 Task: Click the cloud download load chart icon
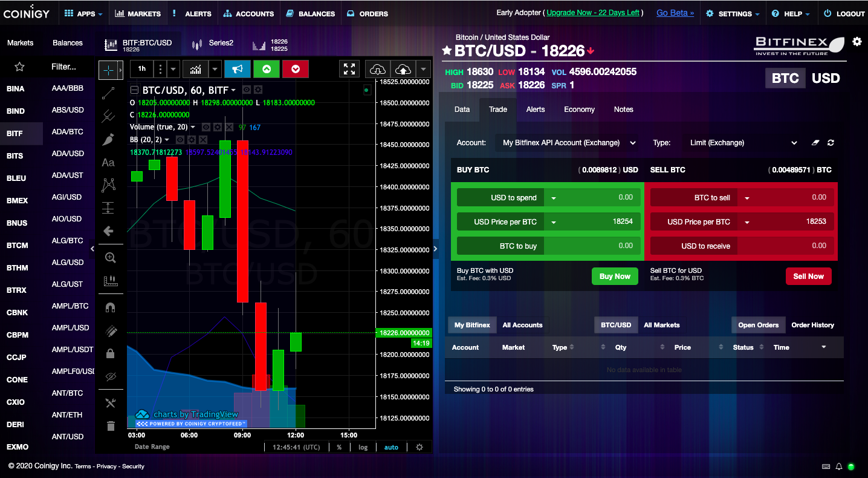(x=377, y=69)
